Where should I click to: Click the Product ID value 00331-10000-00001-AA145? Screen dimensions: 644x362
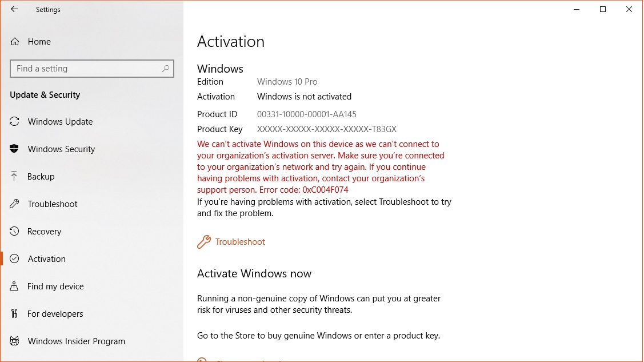tap(306, 114)
